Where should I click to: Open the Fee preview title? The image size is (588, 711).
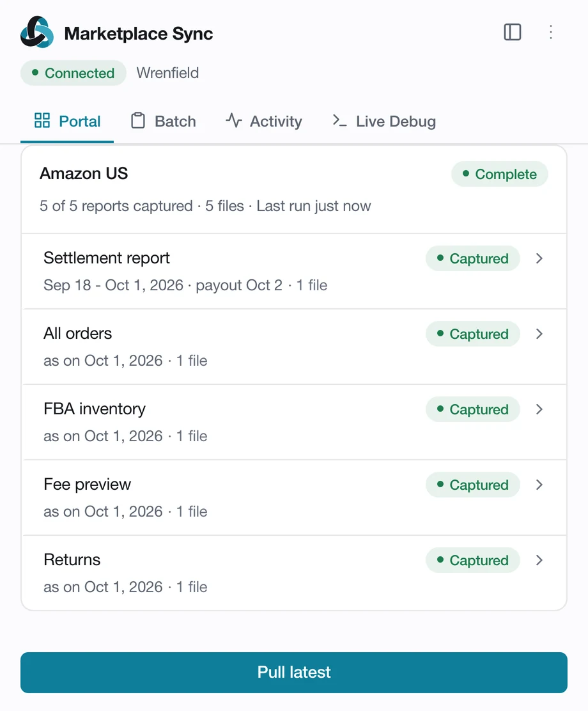point(87,484)
